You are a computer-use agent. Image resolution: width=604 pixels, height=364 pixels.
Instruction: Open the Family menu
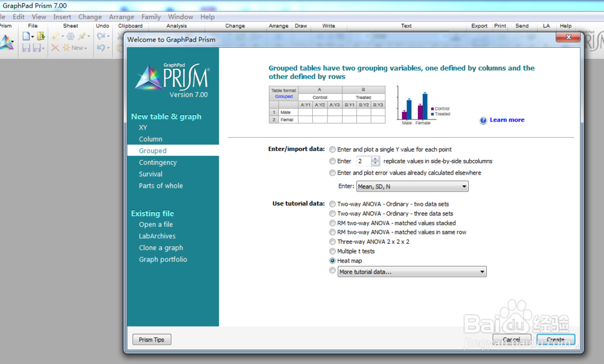pyautogui.click(x=151, y=16)
